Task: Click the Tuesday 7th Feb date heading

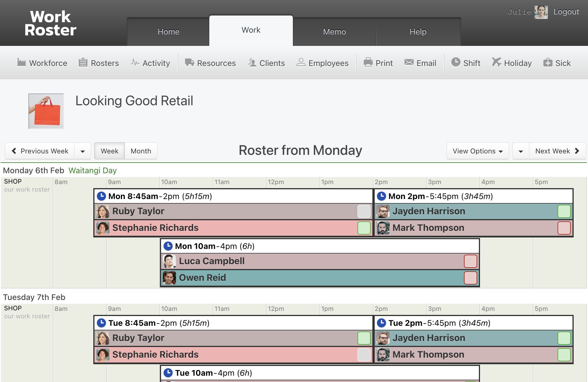Action: coord(34,297)
